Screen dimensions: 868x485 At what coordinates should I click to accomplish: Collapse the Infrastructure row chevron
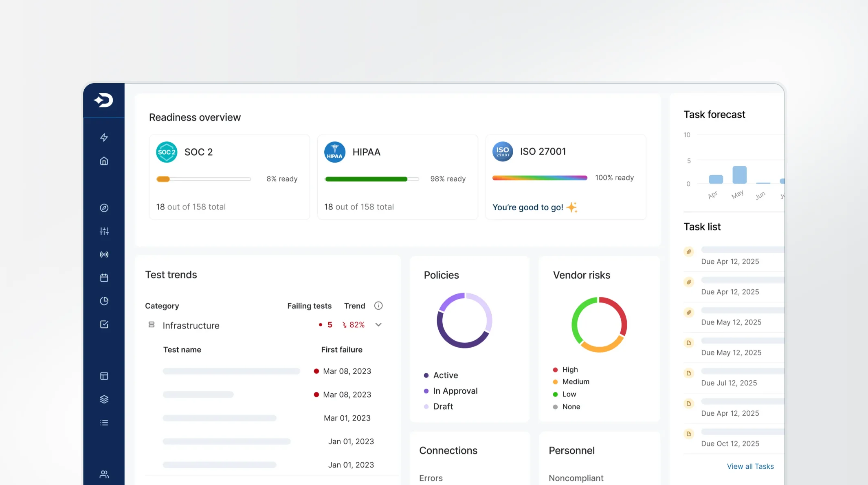point(378,325)
